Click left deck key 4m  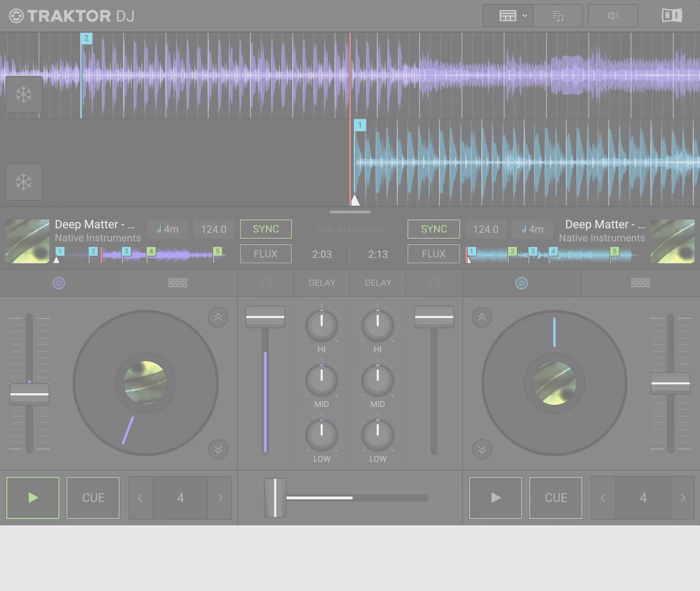(168, 229)
